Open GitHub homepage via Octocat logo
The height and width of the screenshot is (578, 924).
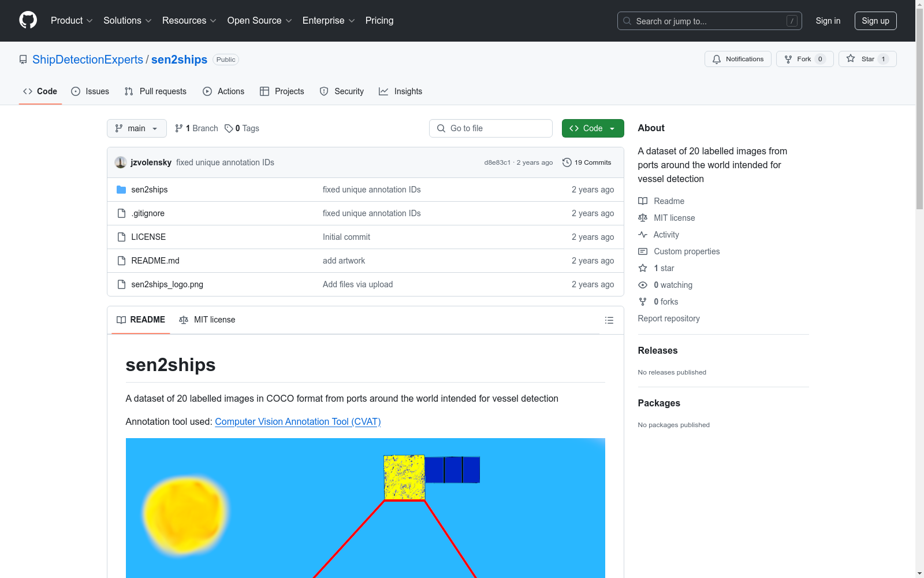tap(28, 20)
